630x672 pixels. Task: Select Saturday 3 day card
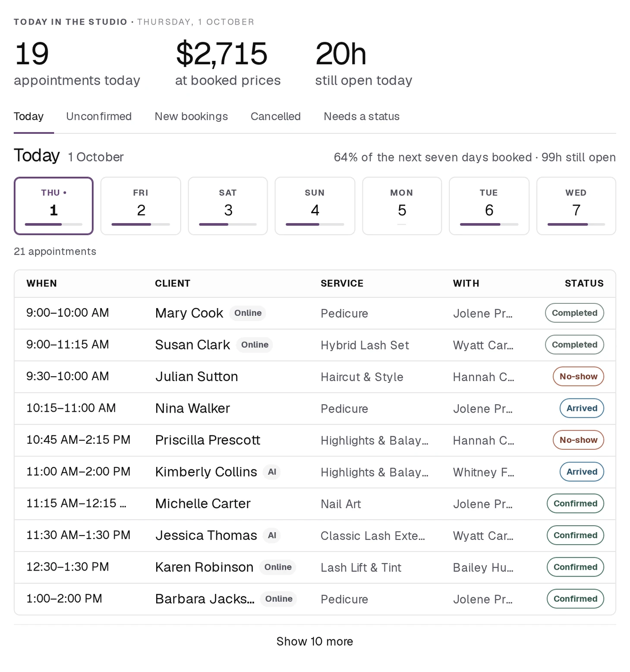pos(228,206)
